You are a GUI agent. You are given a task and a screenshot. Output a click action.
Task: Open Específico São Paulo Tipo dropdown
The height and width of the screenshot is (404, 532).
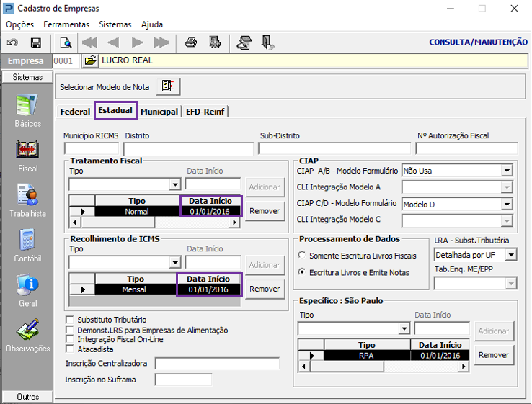coord(404,328)
